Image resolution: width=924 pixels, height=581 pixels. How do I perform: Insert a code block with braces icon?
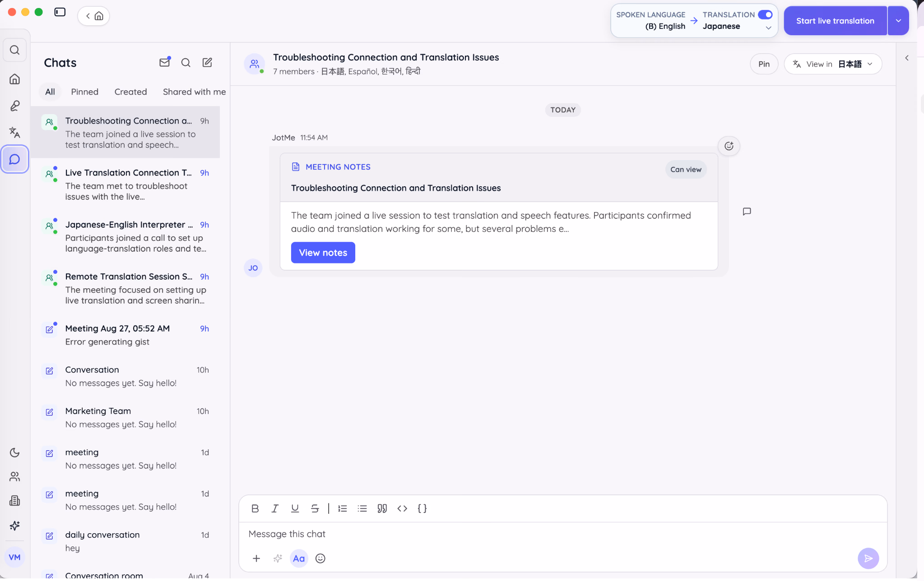point(422,508)
